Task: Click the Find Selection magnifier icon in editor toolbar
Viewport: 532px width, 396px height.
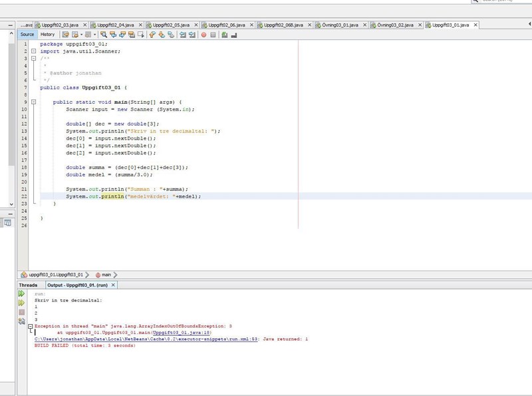Action: (x=105, y=35)
